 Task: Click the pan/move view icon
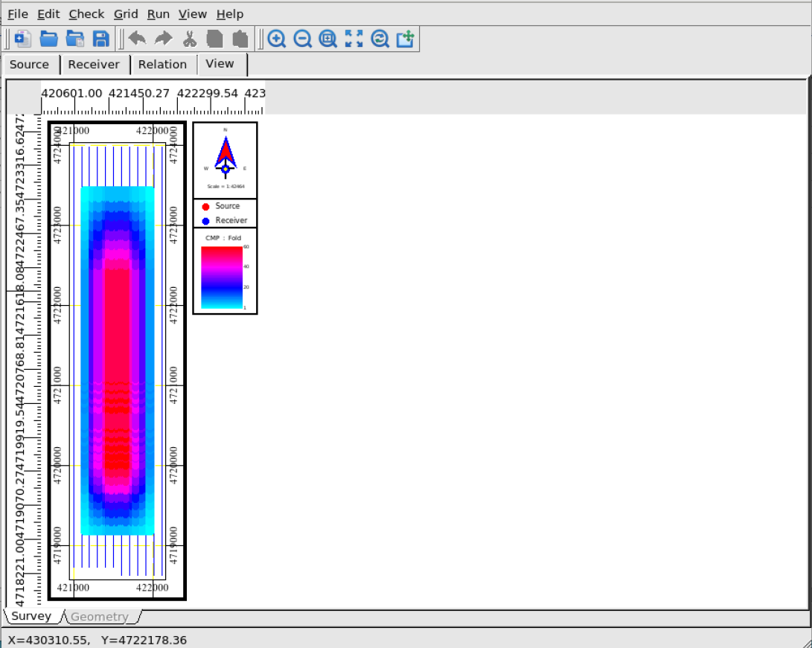[x=405, y=39]
